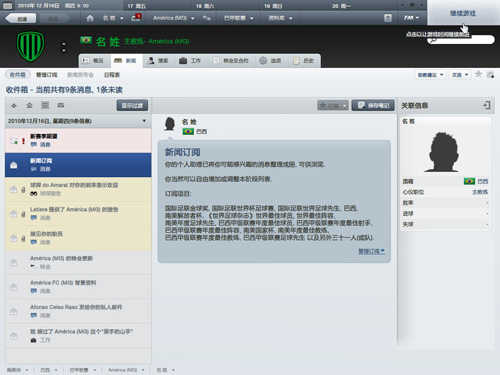Click the search field in the header

coord(461,40)
